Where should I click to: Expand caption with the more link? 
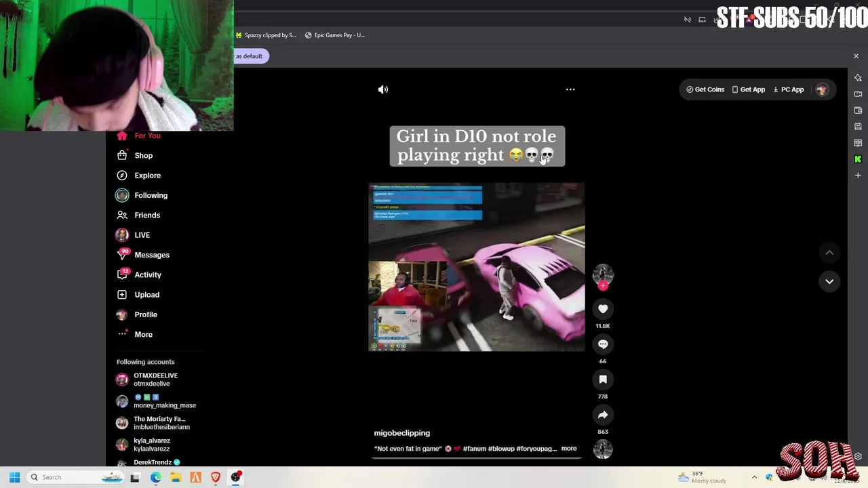point(569,449)
